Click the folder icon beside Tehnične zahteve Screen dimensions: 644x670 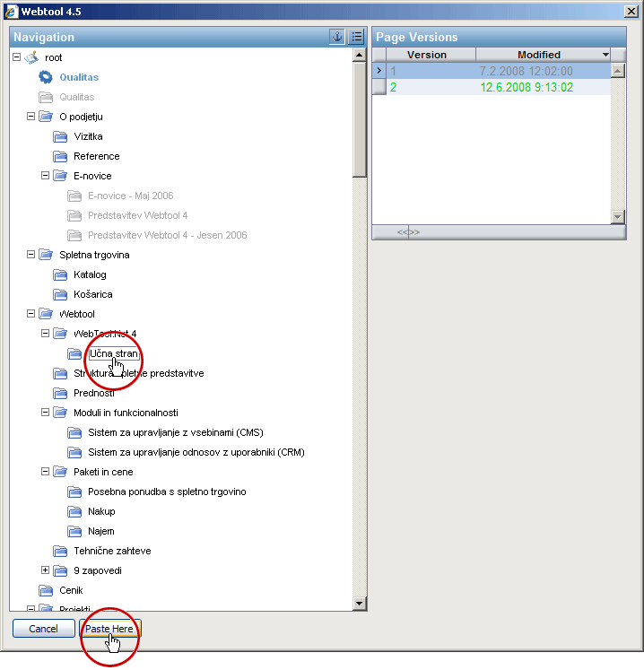click(60, 551)
